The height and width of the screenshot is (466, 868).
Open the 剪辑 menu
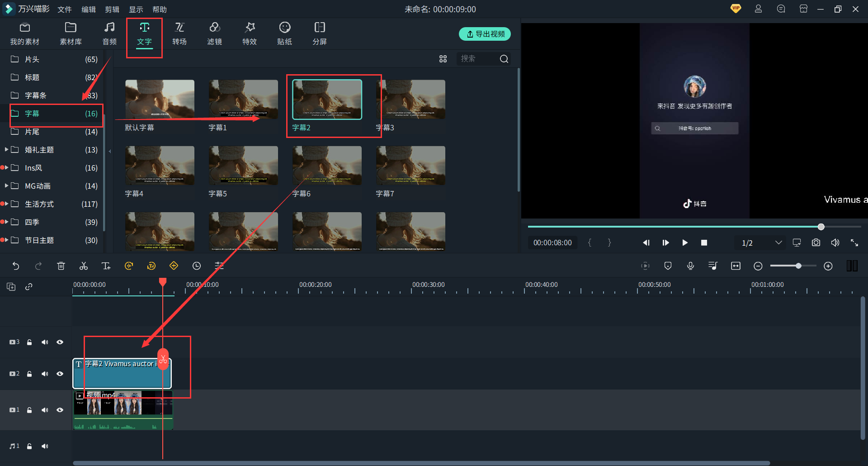[x=112, y=10]
